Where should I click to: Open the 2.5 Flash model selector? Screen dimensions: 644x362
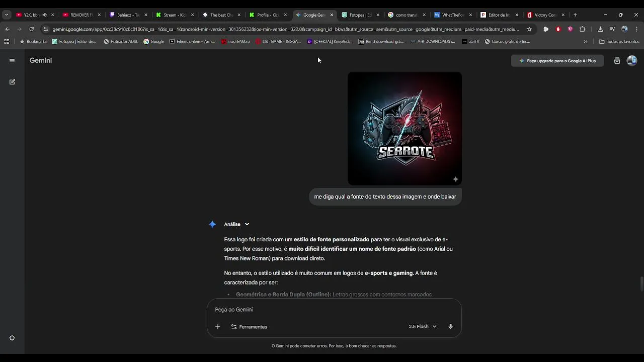[423, 327]
